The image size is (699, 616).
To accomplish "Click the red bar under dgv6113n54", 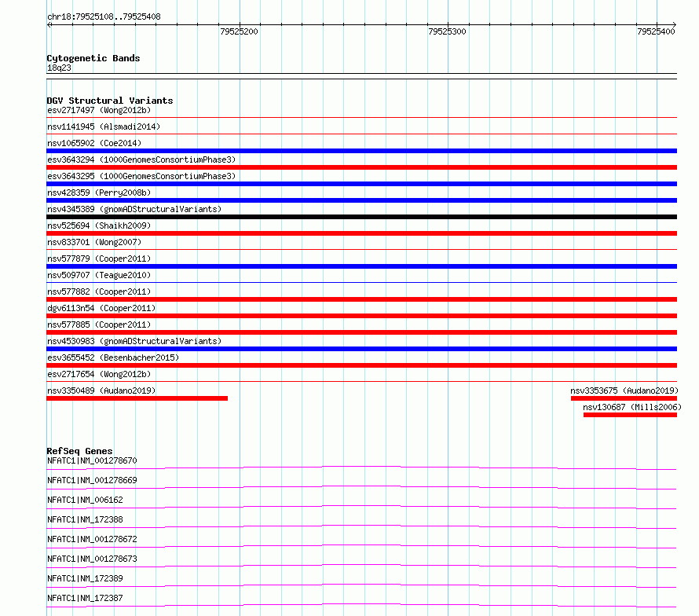I will pos(361,316).
